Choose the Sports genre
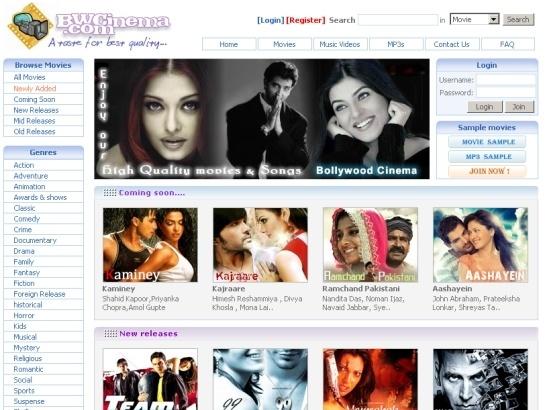 point(24,391)
